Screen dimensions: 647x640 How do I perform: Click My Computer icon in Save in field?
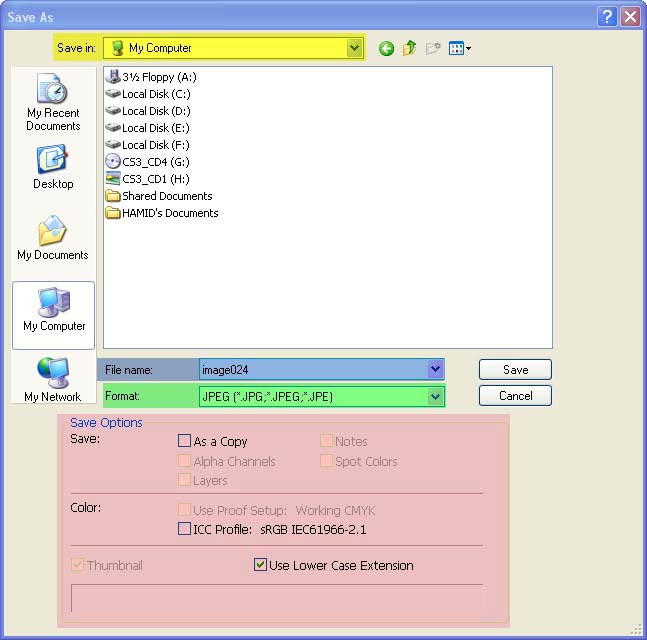(118, 48)
